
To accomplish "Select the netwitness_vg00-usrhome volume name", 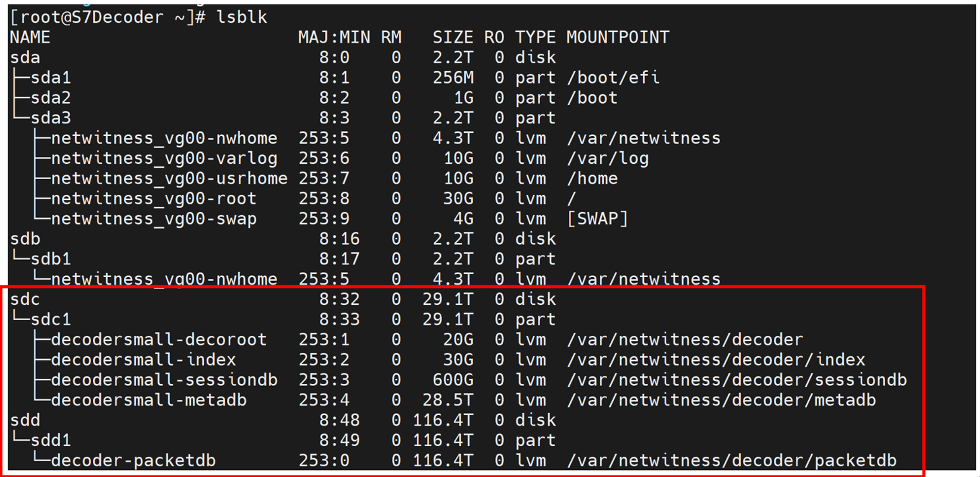I will tap(169, 178).
